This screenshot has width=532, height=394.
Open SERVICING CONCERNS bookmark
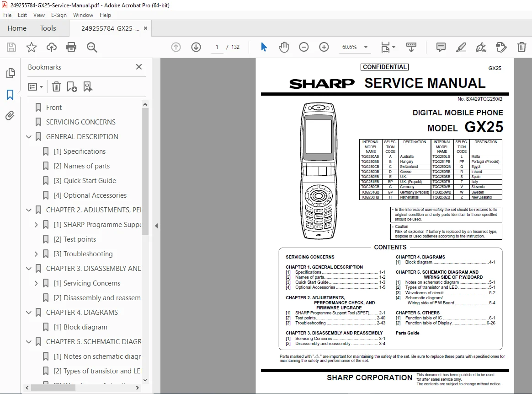point(81,122)
